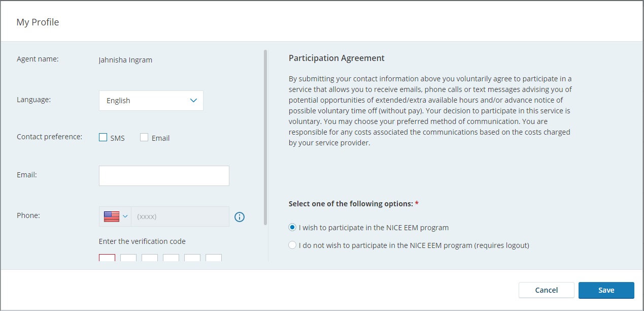The width and height of the screenshot is (644, 311).
Task: Save the profile changes
Action: coord(606,290)
